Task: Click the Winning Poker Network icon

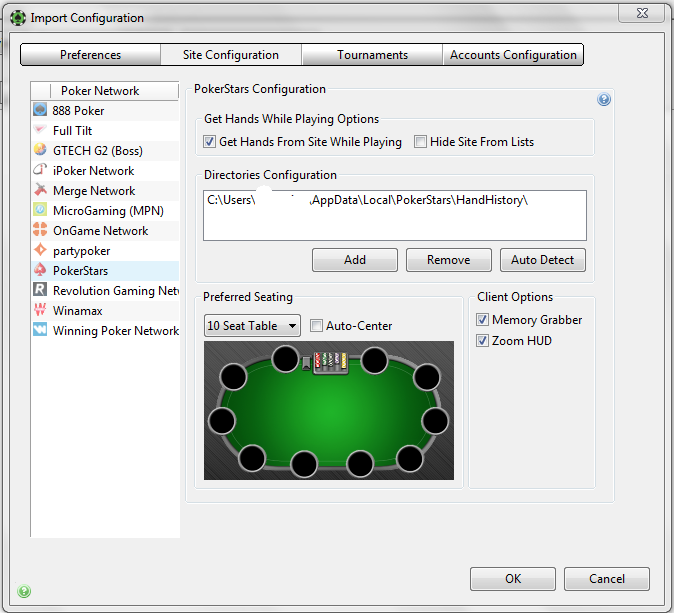Action: coord(40,330)
